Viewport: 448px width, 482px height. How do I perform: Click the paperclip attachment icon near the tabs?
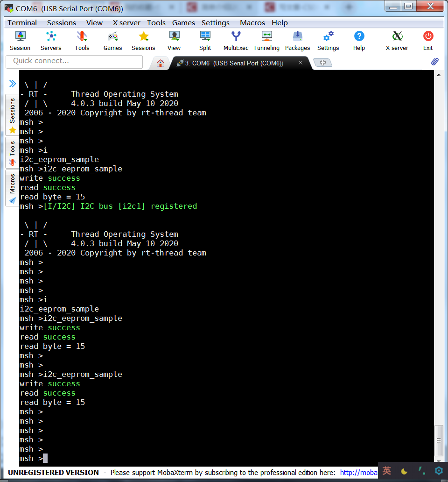[x=435, y=61]
